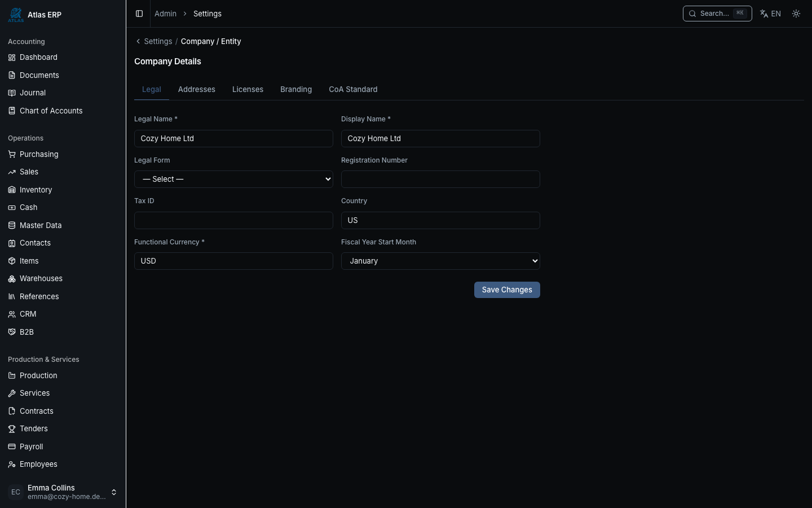
Task: Open the EN language selector
Action: coord(770,14)
